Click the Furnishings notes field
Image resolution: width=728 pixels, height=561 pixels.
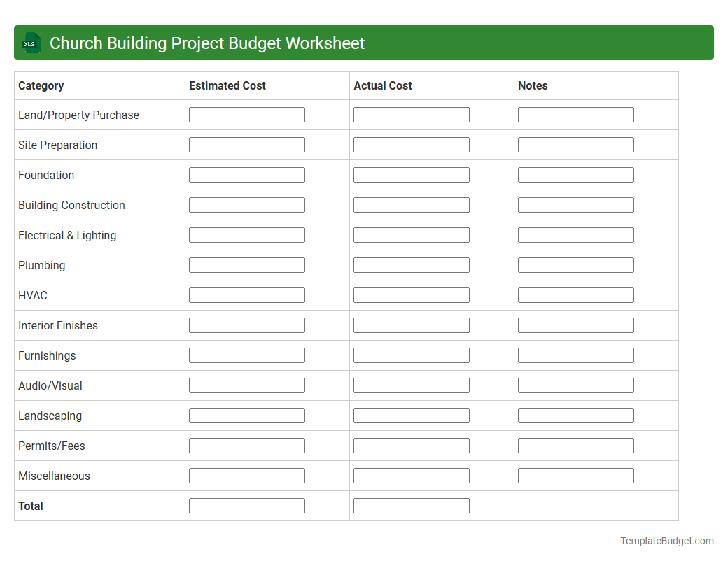[x=575, y=355]
